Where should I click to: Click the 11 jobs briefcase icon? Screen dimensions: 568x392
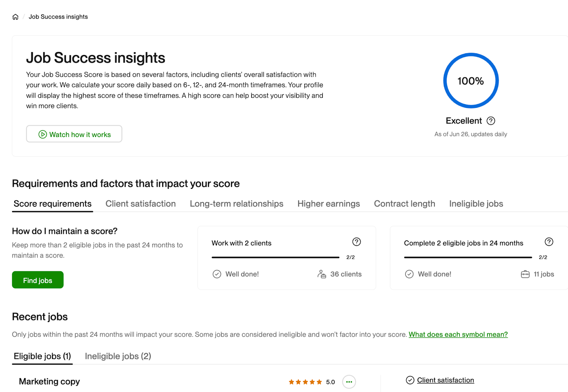525,274
